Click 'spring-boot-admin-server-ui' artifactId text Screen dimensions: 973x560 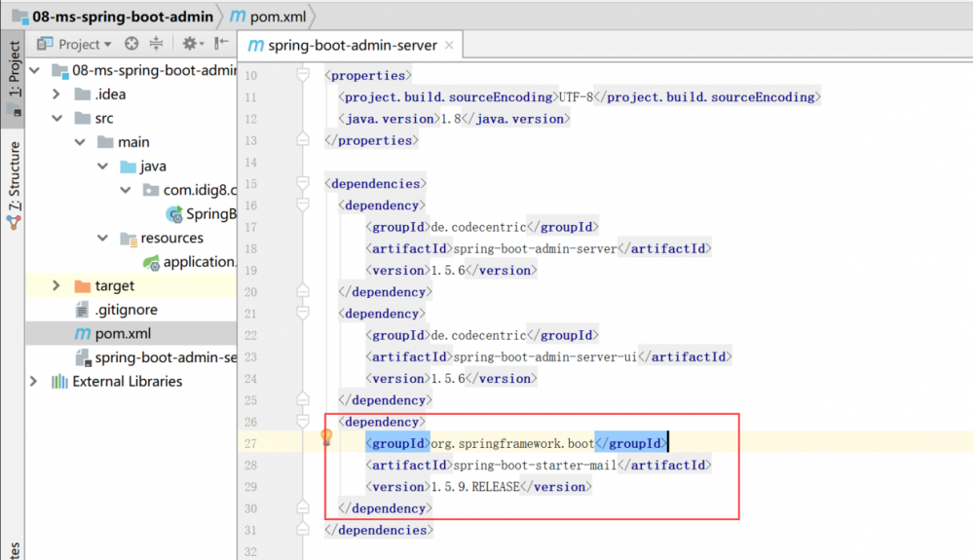pos(544,357)
